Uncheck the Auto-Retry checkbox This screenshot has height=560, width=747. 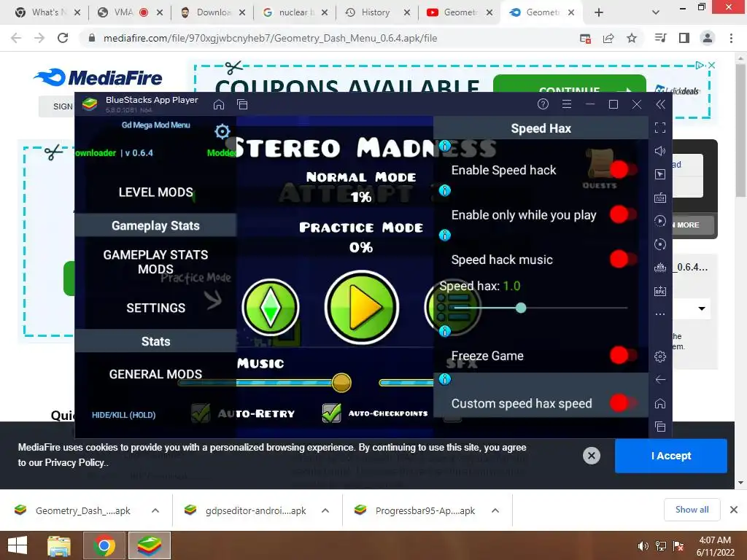pos(201,413)
